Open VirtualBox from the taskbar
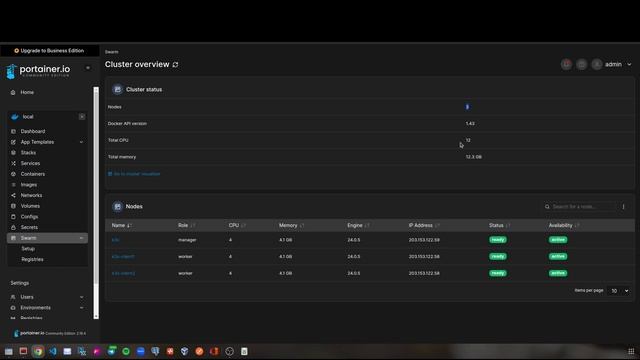Viewport: 640px width, 360px height. click(x=184, y=351)
